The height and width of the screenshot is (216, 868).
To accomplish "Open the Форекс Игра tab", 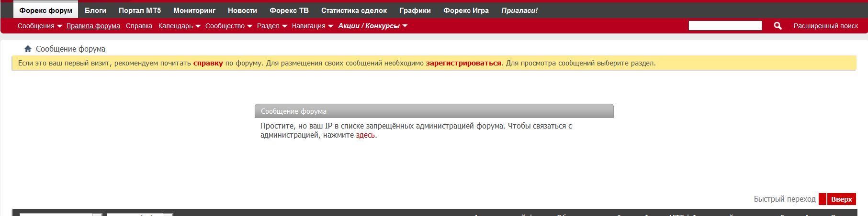I will [x=466, y=11].
